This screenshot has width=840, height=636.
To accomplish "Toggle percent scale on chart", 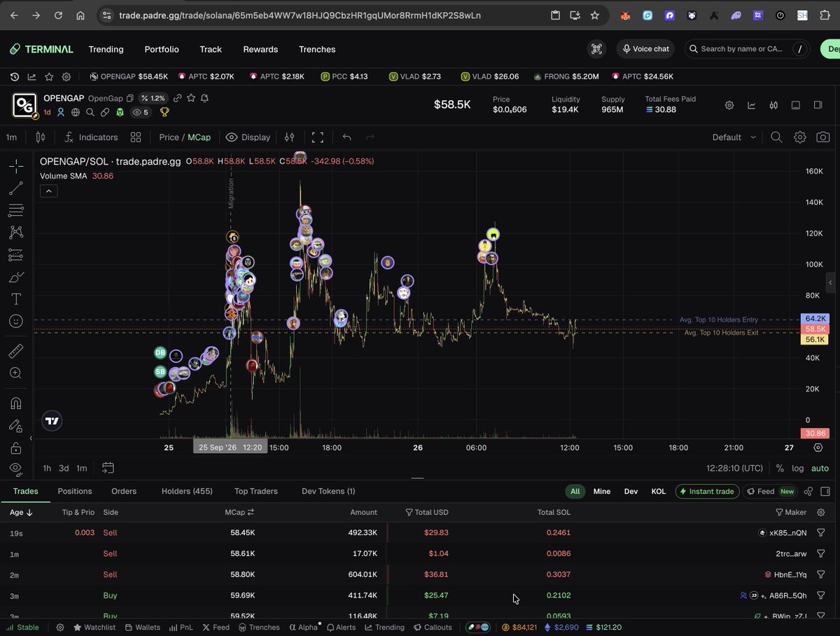I will click(x=780, y=469).
